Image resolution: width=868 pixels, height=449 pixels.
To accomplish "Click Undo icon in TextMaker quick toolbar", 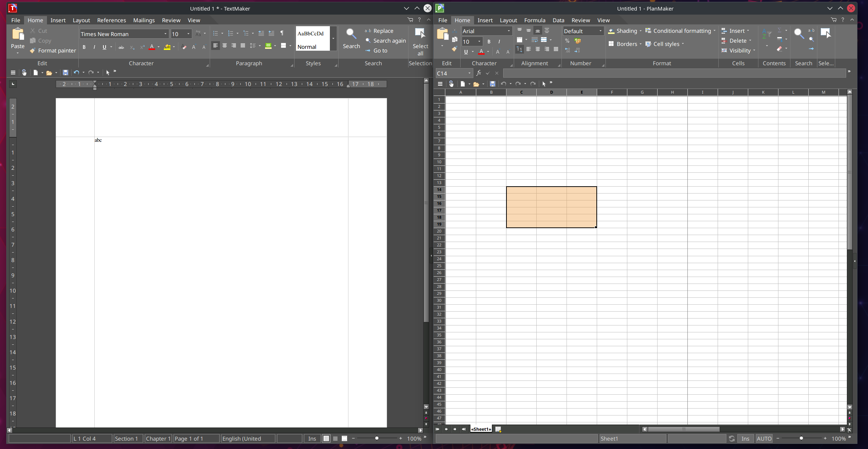I will 76,73.
